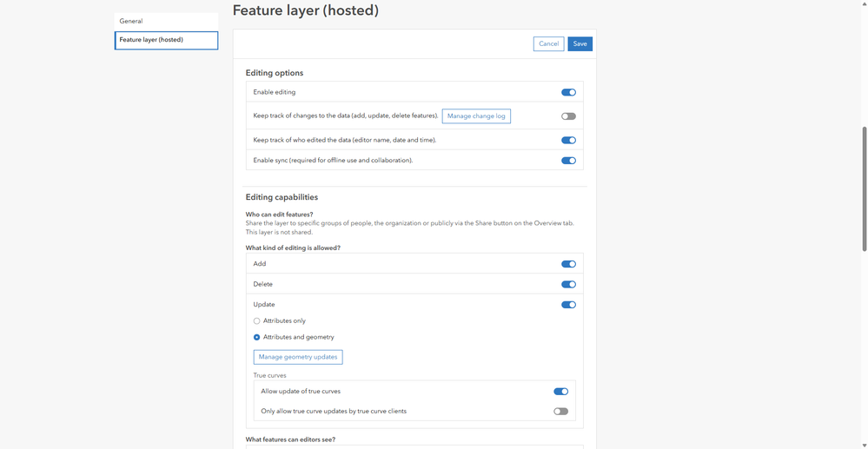Viewport: 868px width, 449px height.
Task: Open the Manage change log dialog
Action: (x=476, y=116)
